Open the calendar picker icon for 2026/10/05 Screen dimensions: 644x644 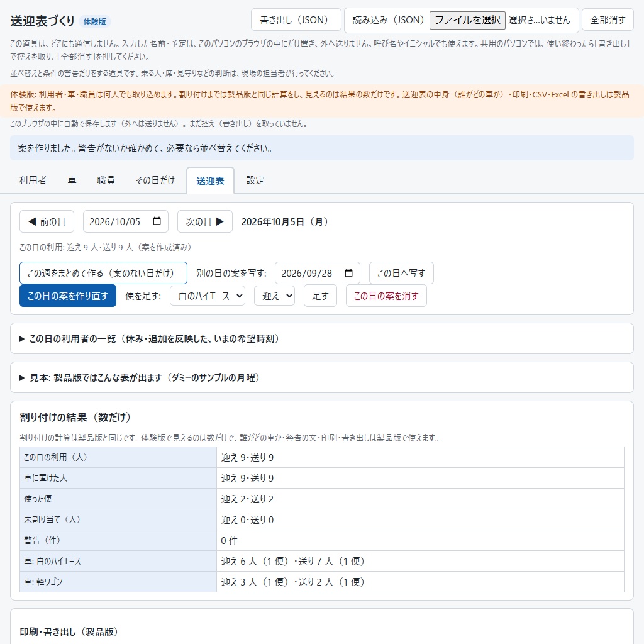tap(157, 221)
